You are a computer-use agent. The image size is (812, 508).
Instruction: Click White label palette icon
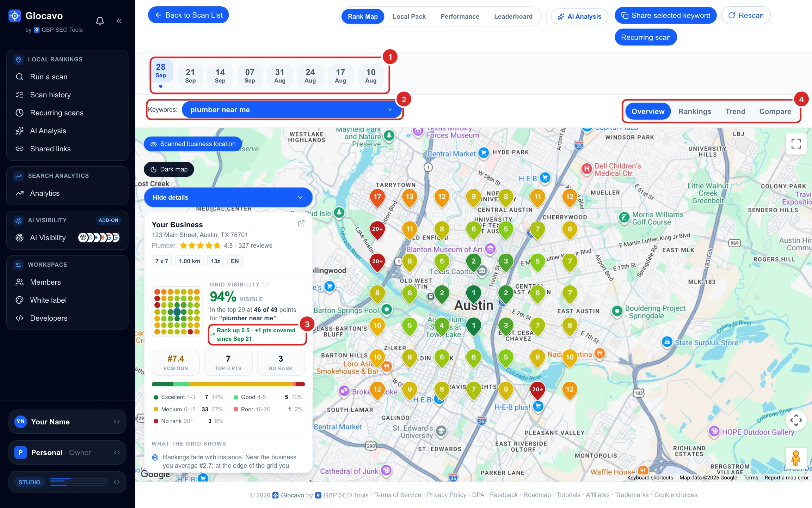20,300
